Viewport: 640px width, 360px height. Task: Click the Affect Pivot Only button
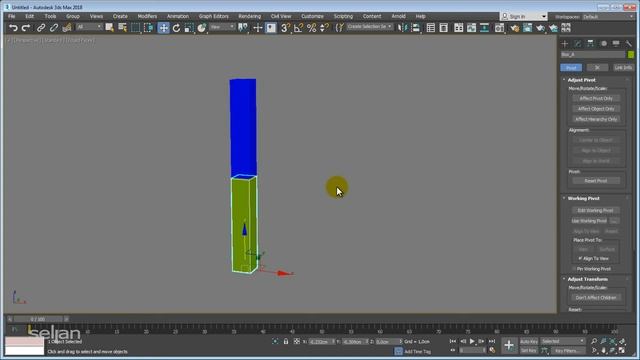pos(596,98)
